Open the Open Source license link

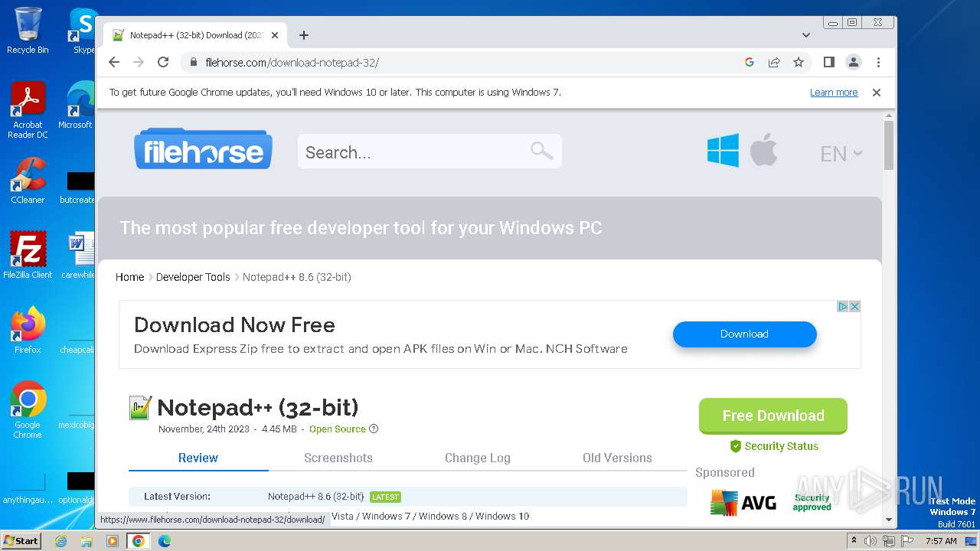pos(338,429)
